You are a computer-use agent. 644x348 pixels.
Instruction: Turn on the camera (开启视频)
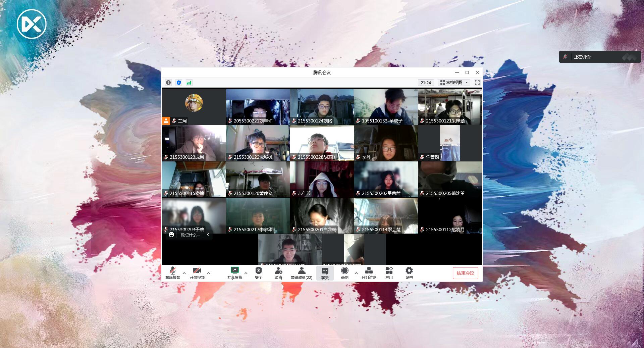tap(197, 273)
